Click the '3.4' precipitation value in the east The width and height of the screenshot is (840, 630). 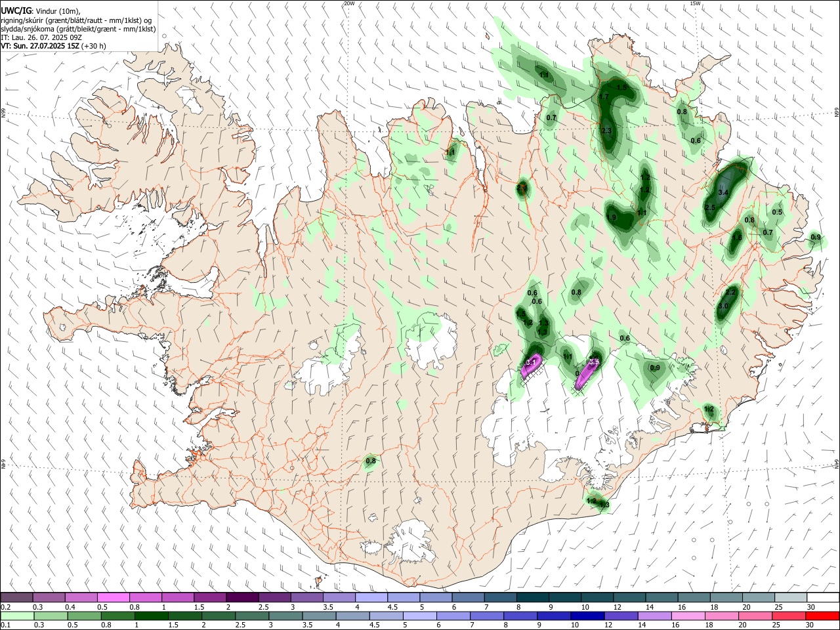[724, 192]
